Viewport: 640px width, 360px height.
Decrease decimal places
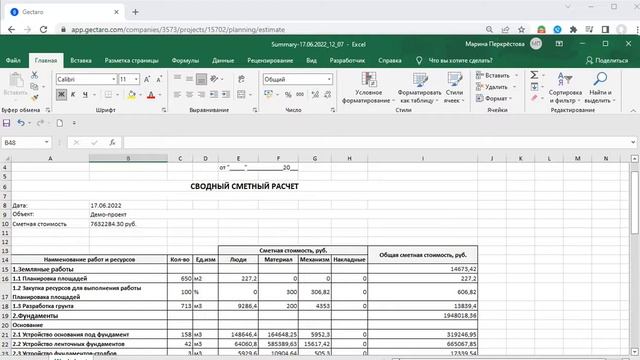coord(327,95)
